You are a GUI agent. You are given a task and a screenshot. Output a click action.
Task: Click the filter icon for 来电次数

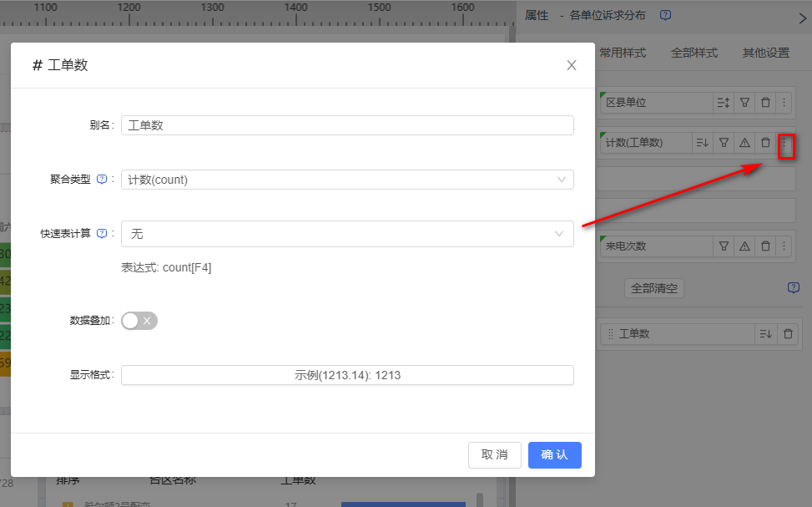[724, 246]
